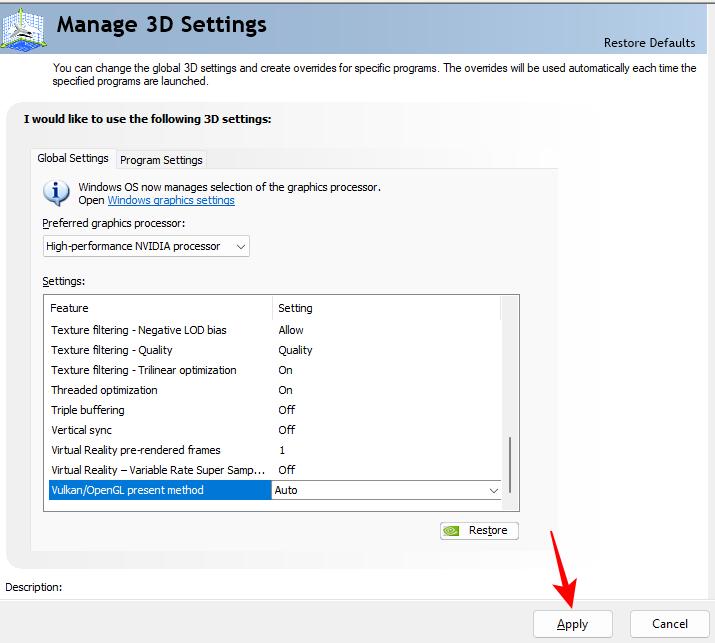The height and width of the screenshot is (643, 715).
Task: Click the Restore Defaults link
Action: tap(649, 43)
